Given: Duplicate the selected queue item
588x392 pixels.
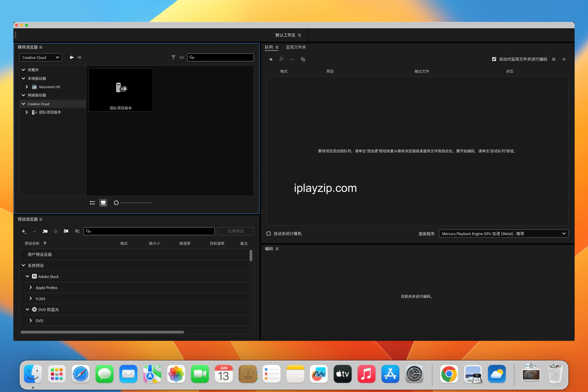Looking at the screenshot, I should pyautogui.click(x=303, y=60).
